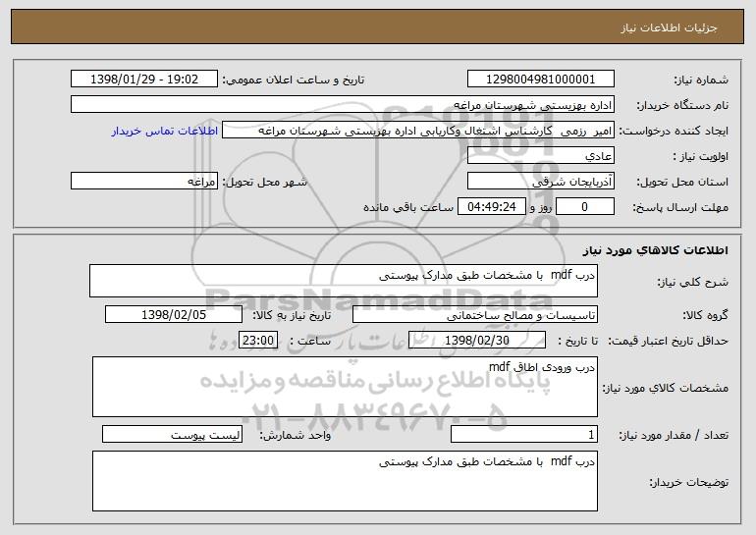
Task: Click the need number field 1298004981000001
Action: pos(540,80)
